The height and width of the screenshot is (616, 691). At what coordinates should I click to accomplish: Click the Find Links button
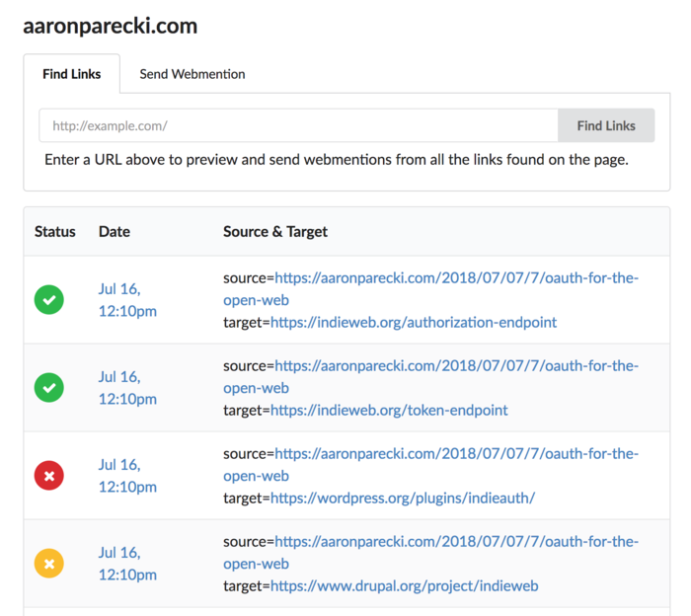(606, 126)
